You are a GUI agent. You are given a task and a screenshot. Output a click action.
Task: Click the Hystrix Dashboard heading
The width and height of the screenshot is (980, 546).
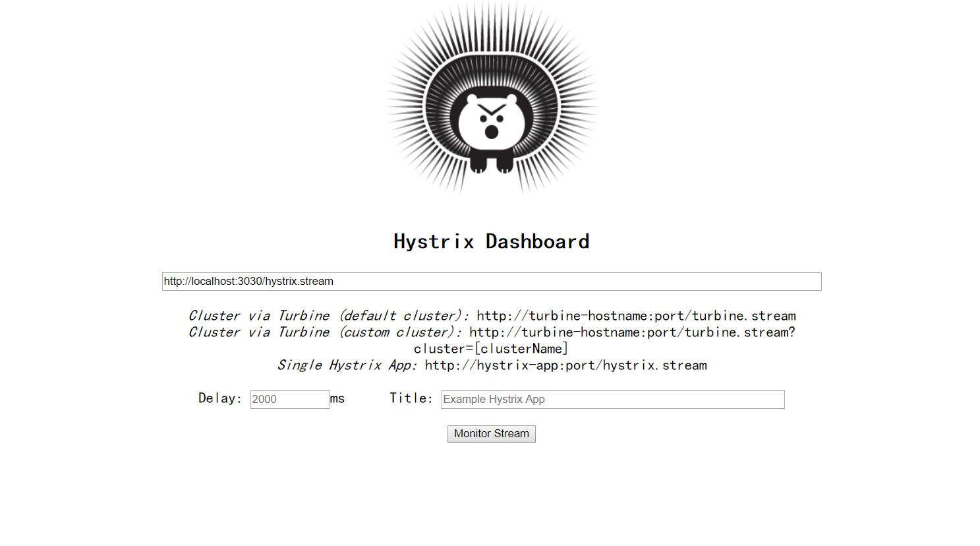(492, 241)
